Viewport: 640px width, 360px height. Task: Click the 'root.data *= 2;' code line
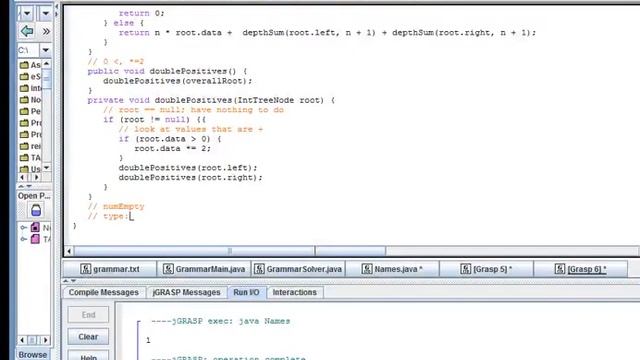(173, 149)
